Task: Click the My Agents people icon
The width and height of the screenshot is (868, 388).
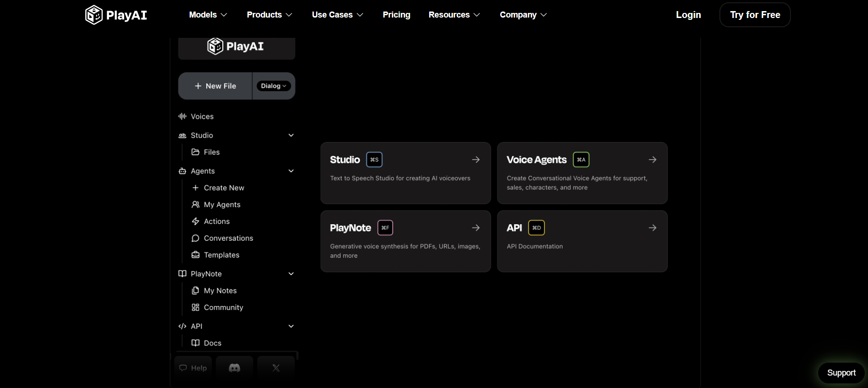Action: [x=196, y=204]
